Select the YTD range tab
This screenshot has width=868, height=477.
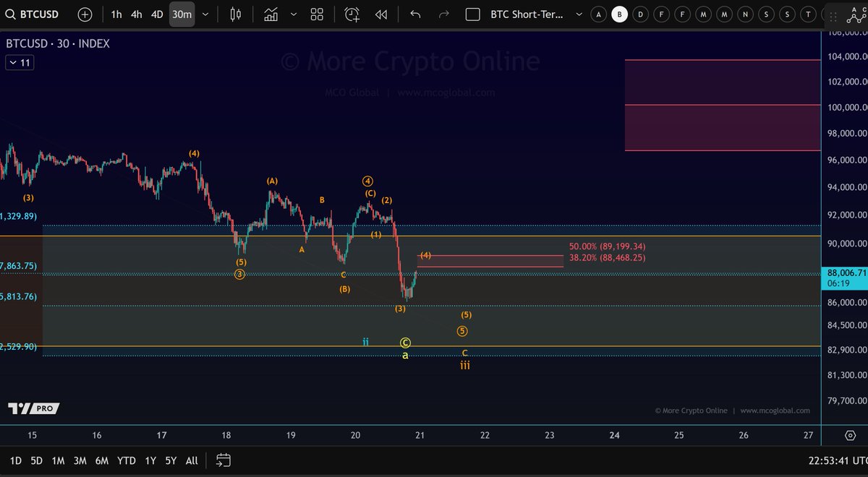(x=125, y=460)
